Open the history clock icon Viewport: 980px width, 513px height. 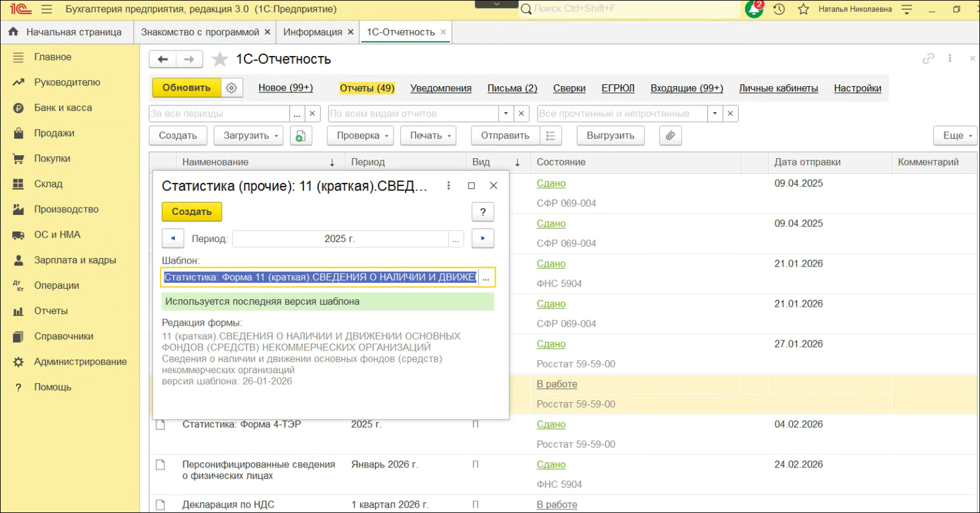click(x=779, y=9)
